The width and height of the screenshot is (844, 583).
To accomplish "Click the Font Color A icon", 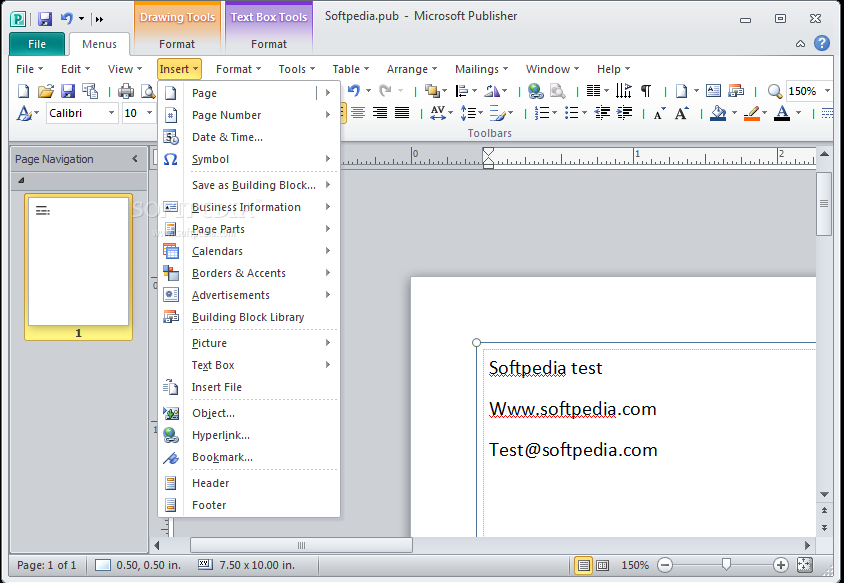I will (x=782, y=113).
